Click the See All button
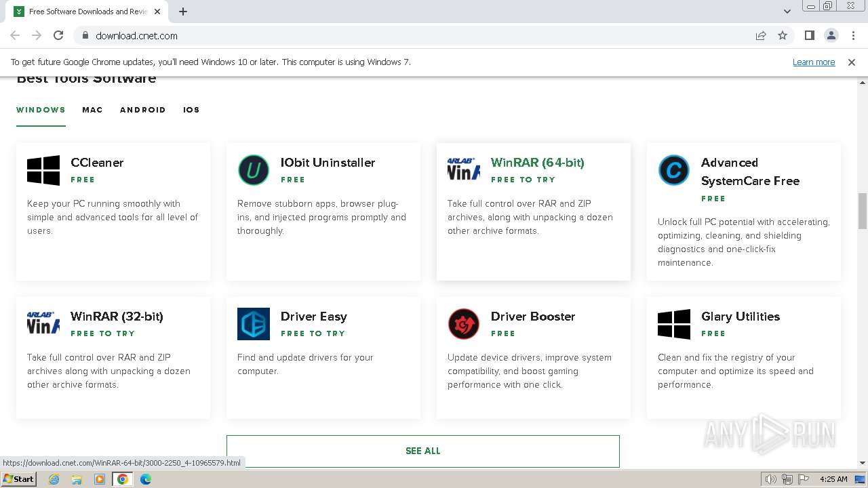The image size is (868, 488). click(x=423, y=451)
